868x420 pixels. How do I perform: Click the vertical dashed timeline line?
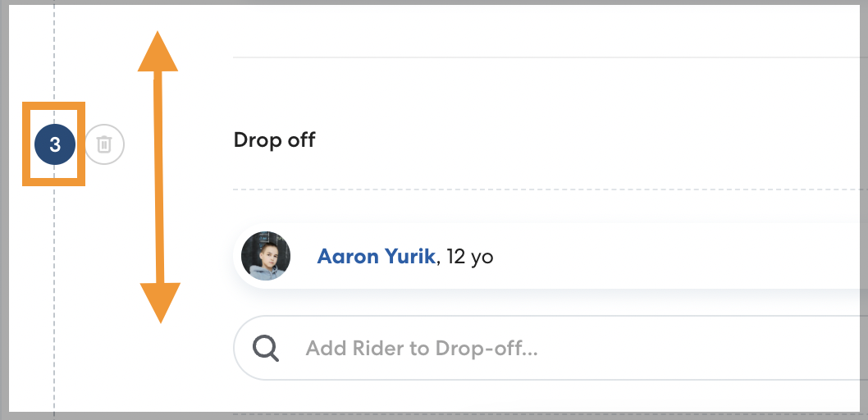[x=55, y=49]
